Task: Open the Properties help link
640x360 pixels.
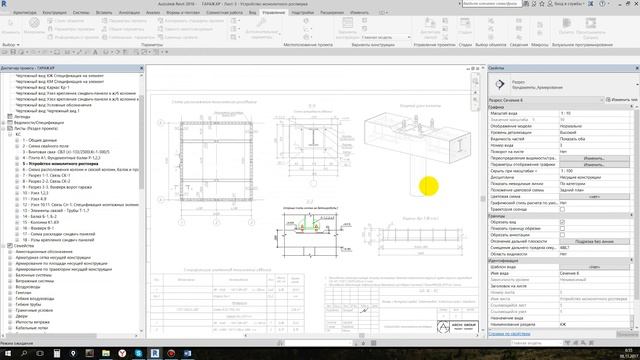Action: pos(509,334)
